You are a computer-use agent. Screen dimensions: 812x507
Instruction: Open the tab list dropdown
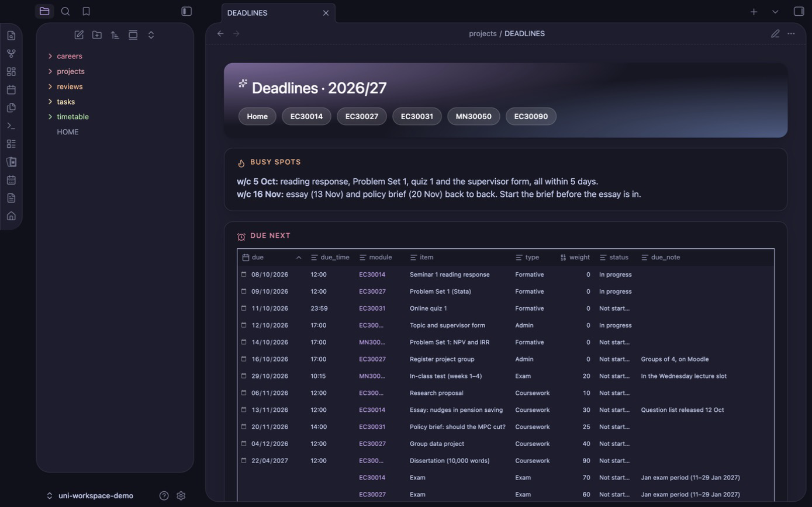click(x=775, y=12)
